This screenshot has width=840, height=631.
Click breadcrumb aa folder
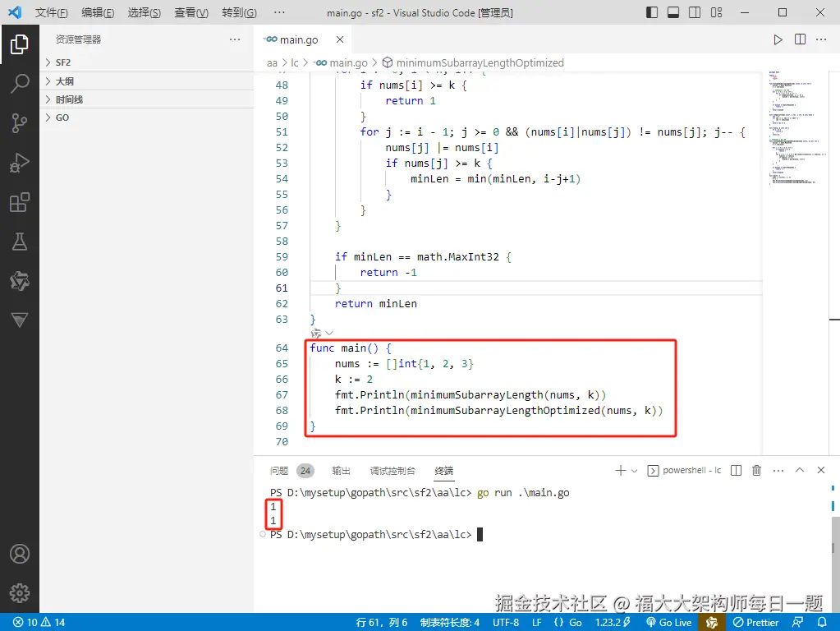pyautogui.click(x=272, y=62)
